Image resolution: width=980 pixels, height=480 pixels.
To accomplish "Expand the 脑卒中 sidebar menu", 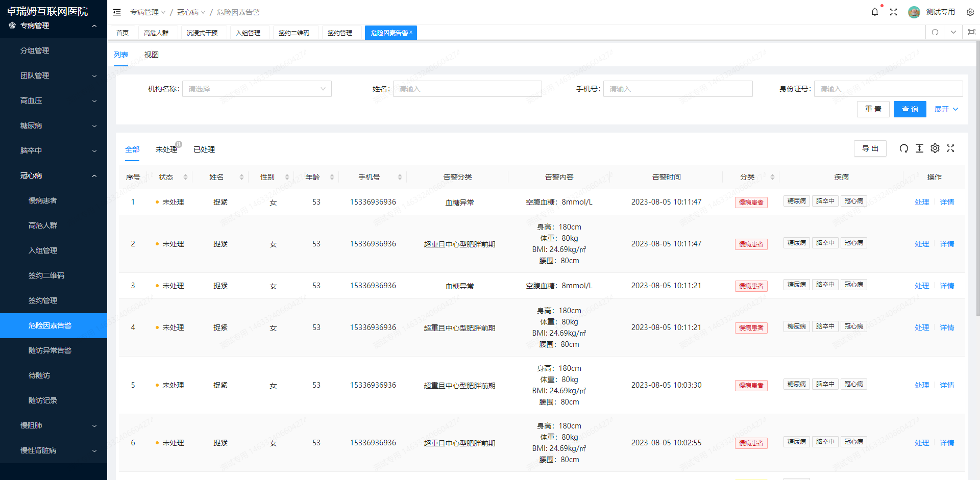I will 54,150.
